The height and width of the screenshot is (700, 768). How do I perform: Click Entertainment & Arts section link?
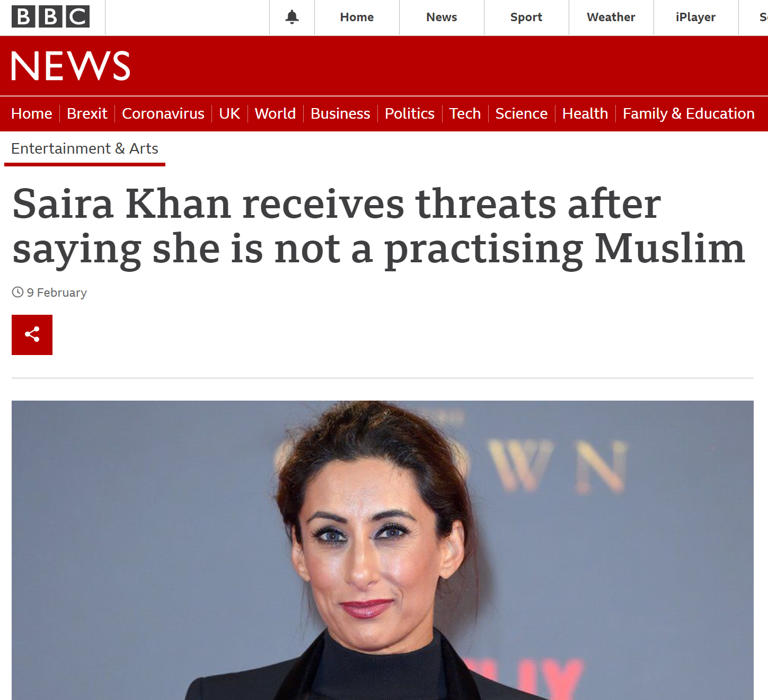click(x=85, y=148)
